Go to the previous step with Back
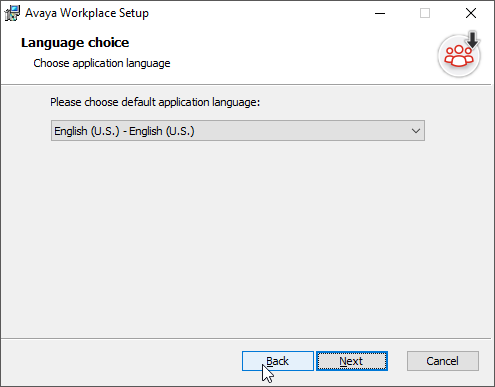Image resolution: width=495 pixels, height=387 pixels. tap(278, 361)
